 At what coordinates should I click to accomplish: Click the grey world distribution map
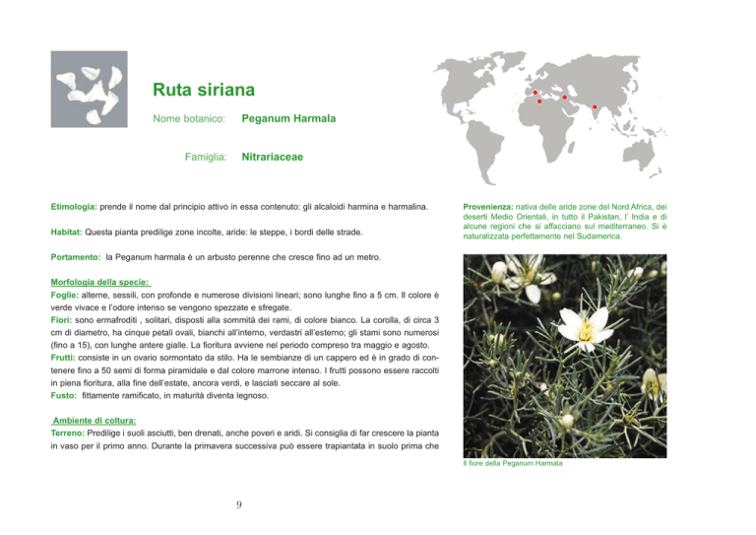(x=549, y=117)
